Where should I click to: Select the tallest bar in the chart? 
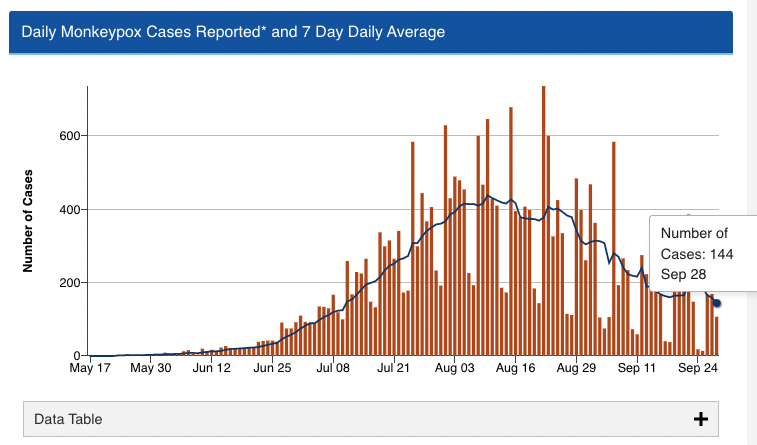543,220
